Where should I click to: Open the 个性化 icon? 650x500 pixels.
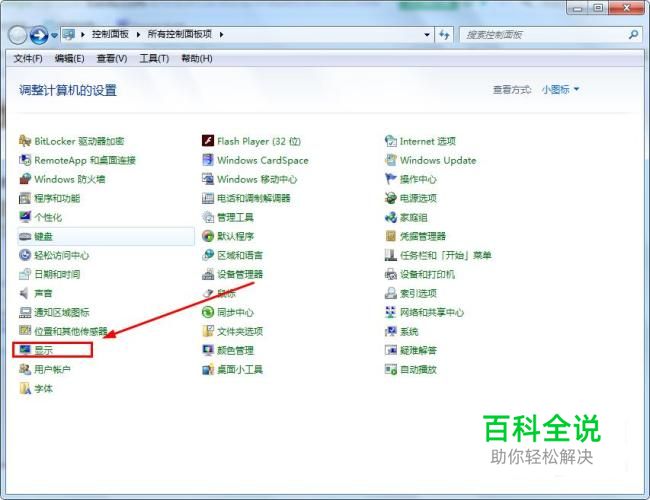point(25,217)
